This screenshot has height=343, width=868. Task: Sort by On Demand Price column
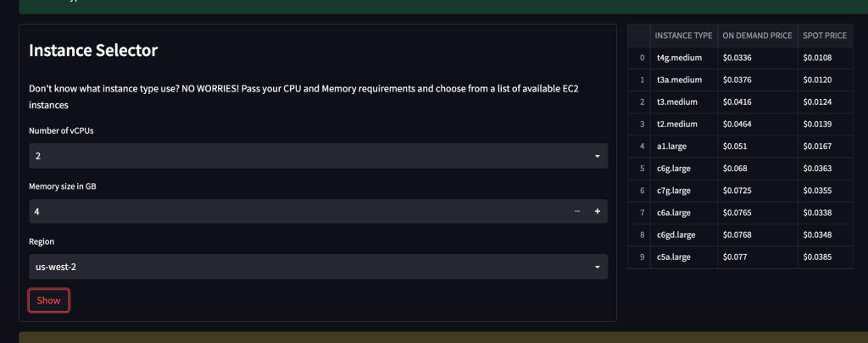coord(757,36)
